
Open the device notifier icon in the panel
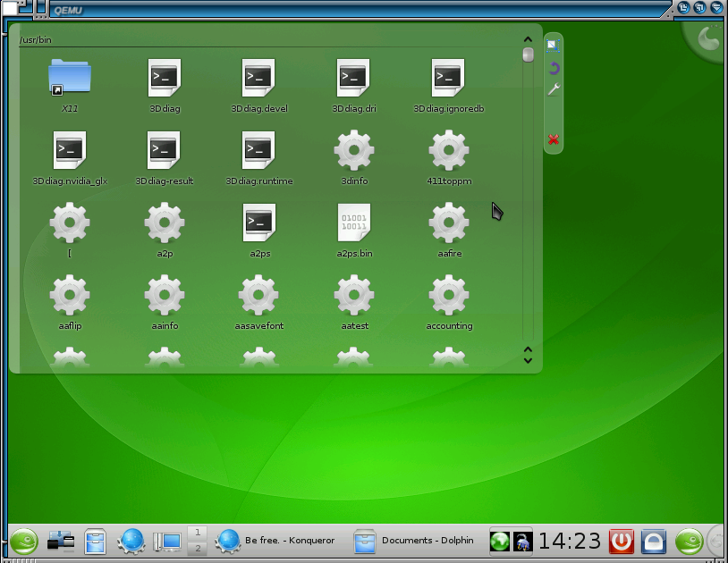[x=61, y=542]
